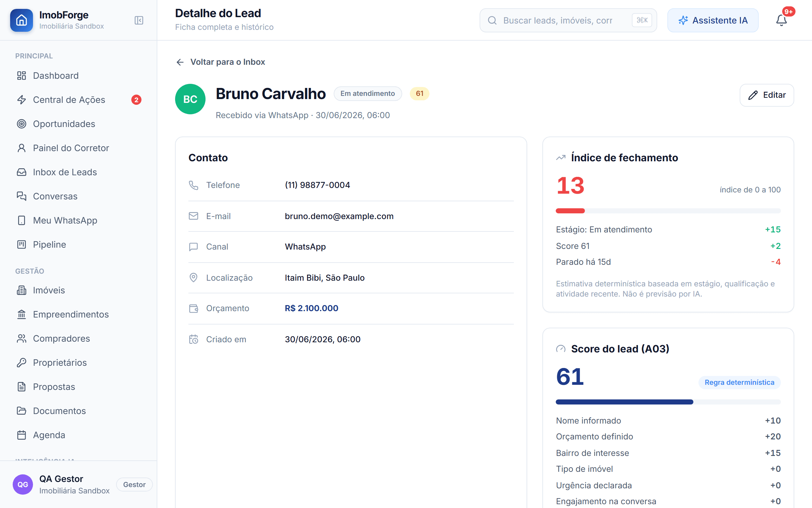Click the Empreendimentos landmark icon
Screen dimensions: 812x508
pyautogui.click(x=22, y=314)
